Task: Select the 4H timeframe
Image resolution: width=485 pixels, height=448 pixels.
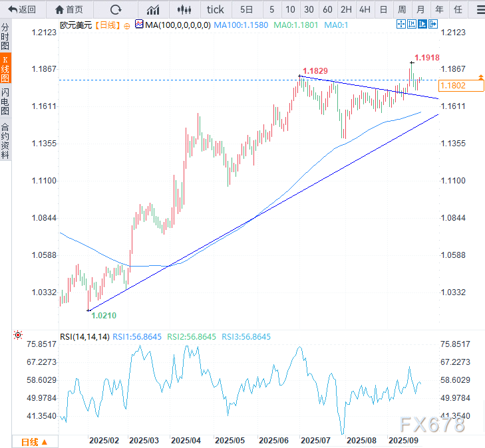Action: 364,9
